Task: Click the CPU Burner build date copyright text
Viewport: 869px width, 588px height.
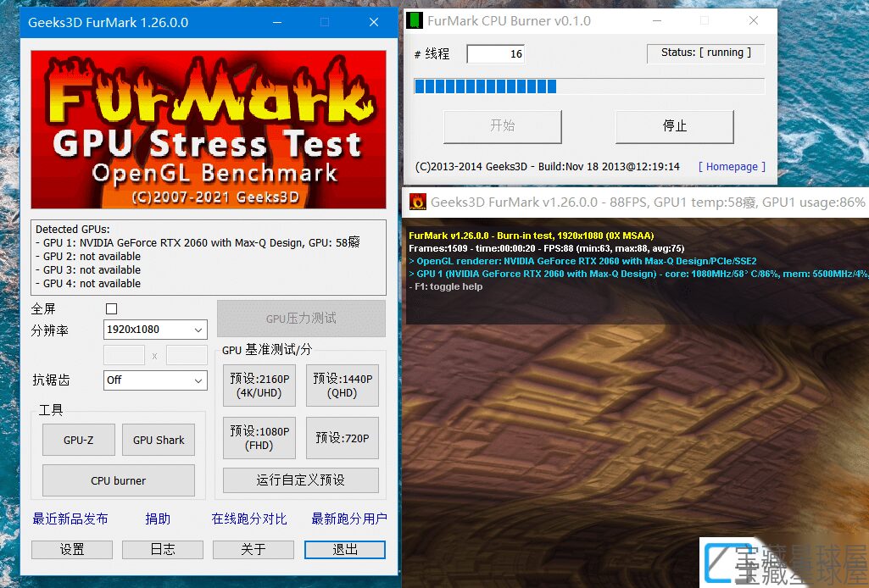Action: [548, 167]
